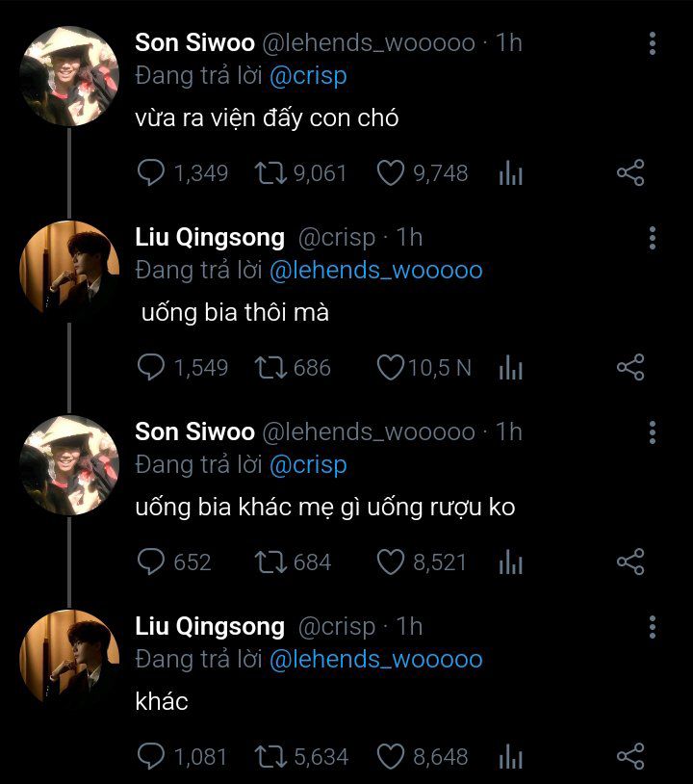Share the "vừa ra viện đấy con chó" tweet
The height and width of the screenshot is (784, 693).
629,173
